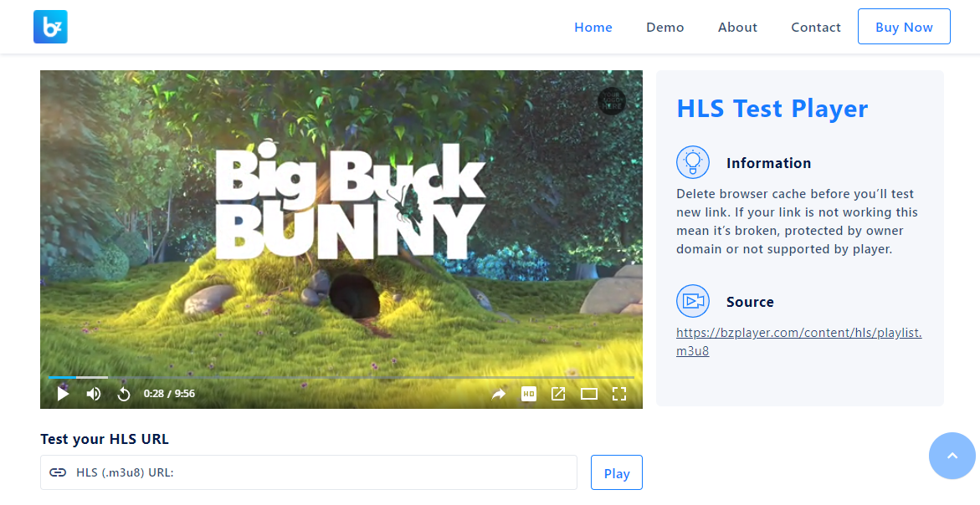Click the replay rewind icon

coord(124,394)
